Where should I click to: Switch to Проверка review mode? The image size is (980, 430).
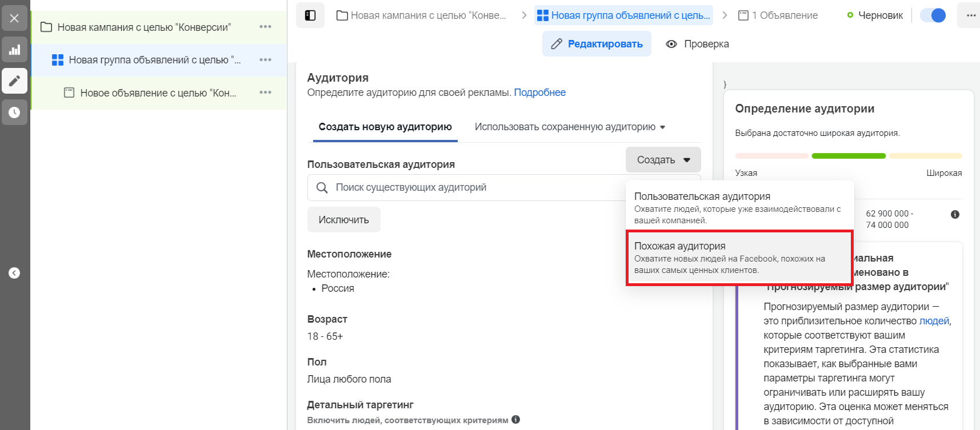(x=697, y=44)
